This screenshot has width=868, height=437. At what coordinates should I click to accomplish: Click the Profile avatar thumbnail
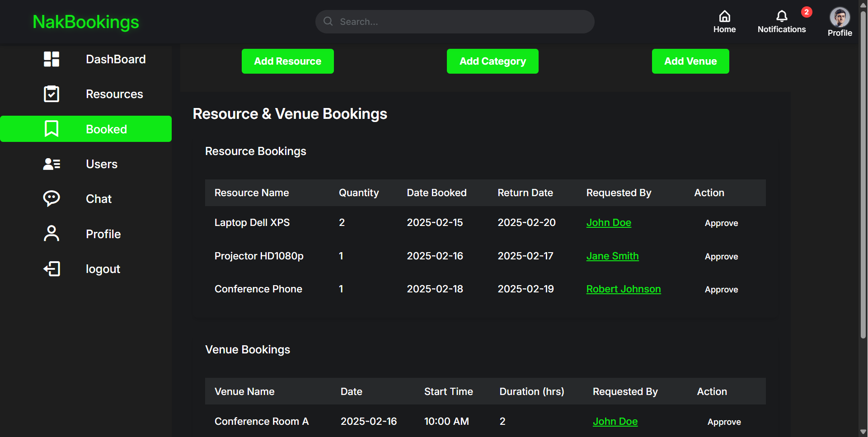point(840,17)
